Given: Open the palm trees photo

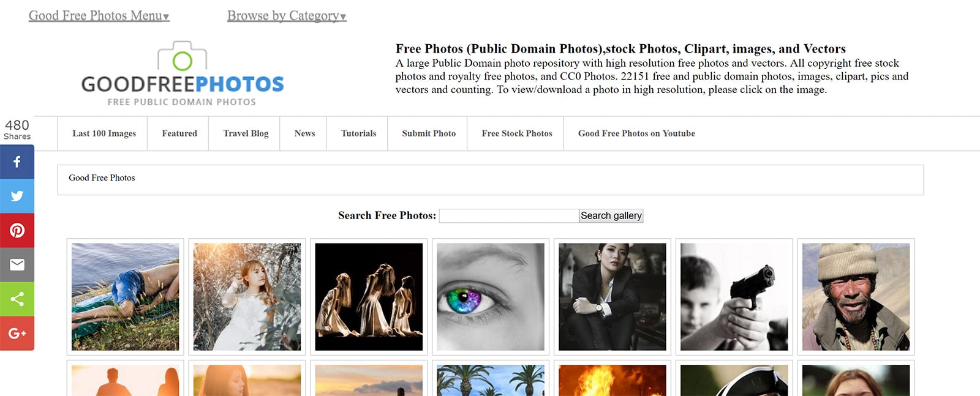Looking at the screenshot, I should point(491,380).
